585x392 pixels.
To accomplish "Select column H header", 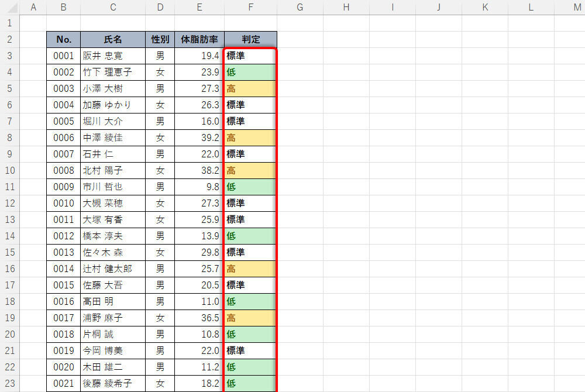I will tap(346, 7).
